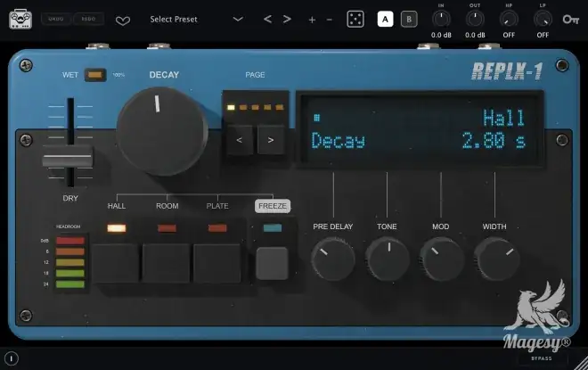Click the WIDTH knob
This screenshot has height=370, width=588.
tap(496, 259)
